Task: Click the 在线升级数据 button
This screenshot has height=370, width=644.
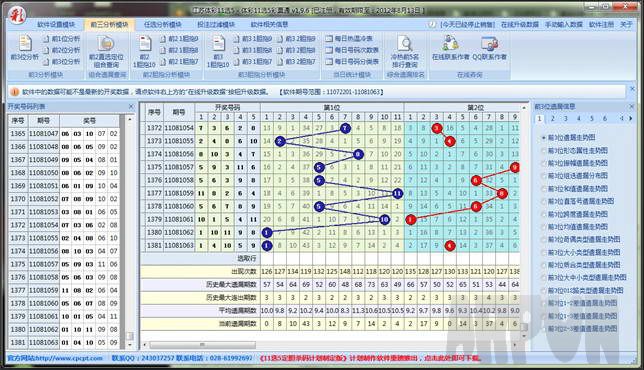Action: tap(520, 25)
